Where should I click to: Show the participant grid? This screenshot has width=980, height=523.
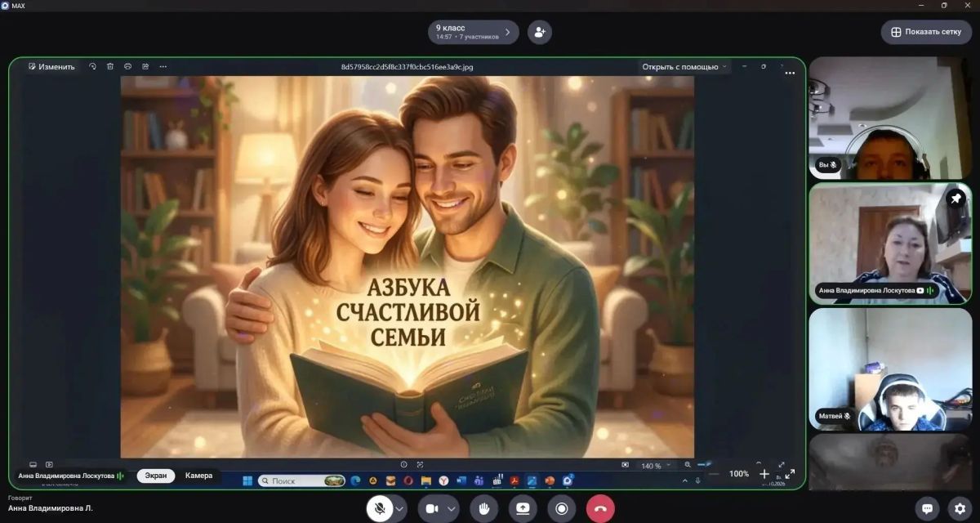pyautogui.click(x=926, y=32)
